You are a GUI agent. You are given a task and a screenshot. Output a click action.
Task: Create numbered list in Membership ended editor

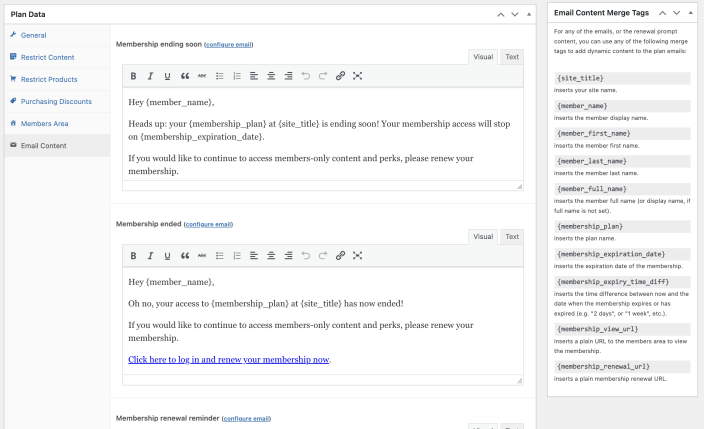click(237, 256)
